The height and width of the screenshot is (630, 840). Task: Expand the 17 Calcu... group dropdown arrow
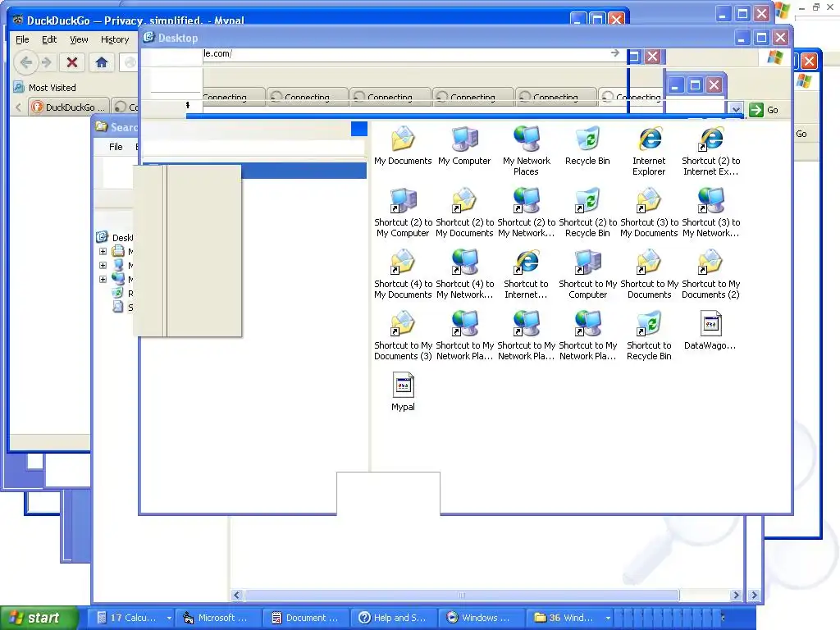coord(169,618)
